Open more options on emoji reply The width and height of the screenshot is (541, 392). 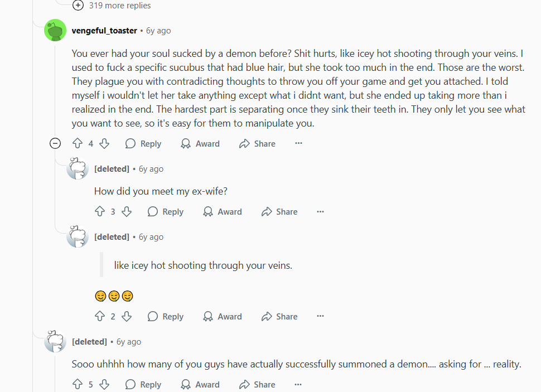pos(320,317)
